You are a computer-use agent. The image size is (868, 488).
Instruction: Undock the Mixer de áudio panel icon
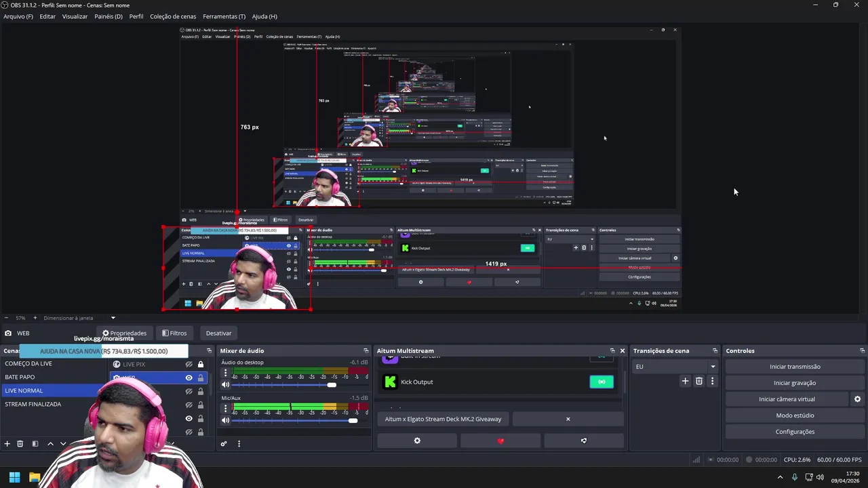point(366,350)
